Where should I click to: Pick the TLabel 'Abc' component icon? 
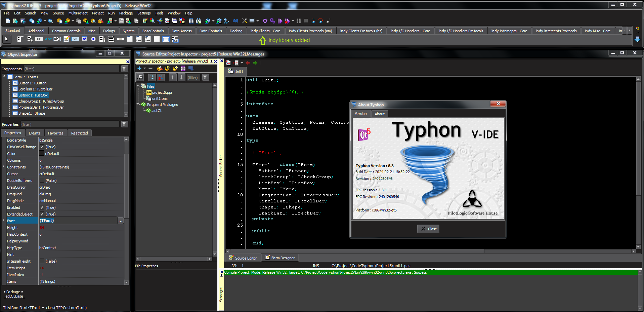coord(48,39)
